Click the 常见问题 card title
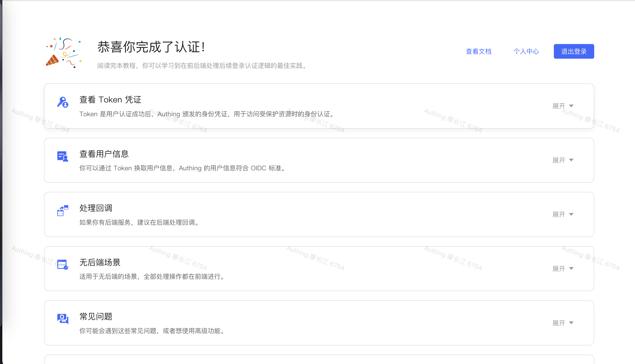 [x=96, y=317]
